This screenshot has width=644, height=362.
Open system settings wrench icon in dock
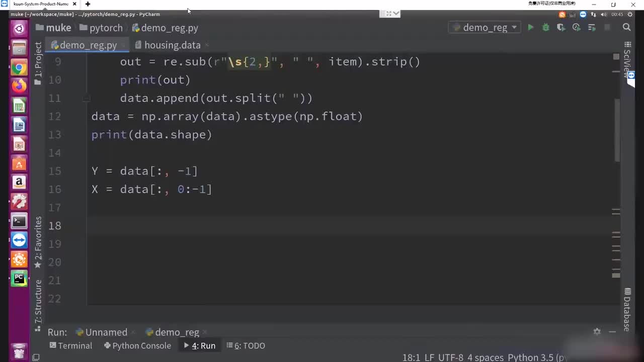tap(19, 202)
